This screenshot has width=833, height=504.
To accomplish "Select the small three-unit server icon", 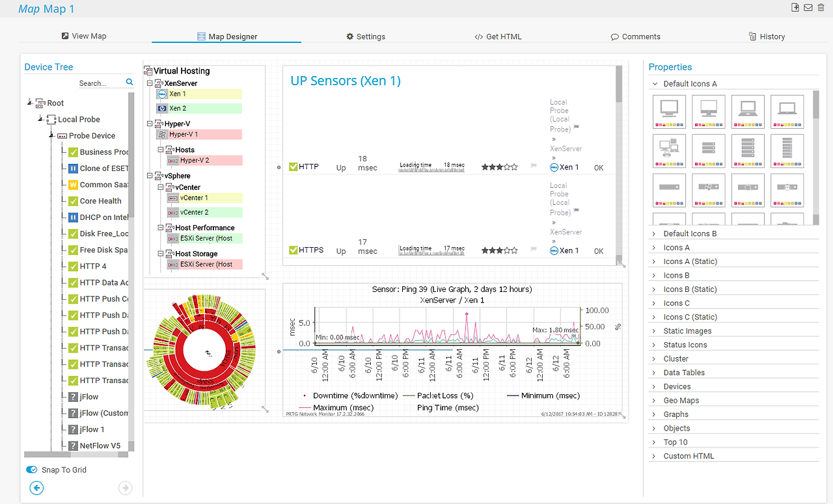I will (709, 150).
